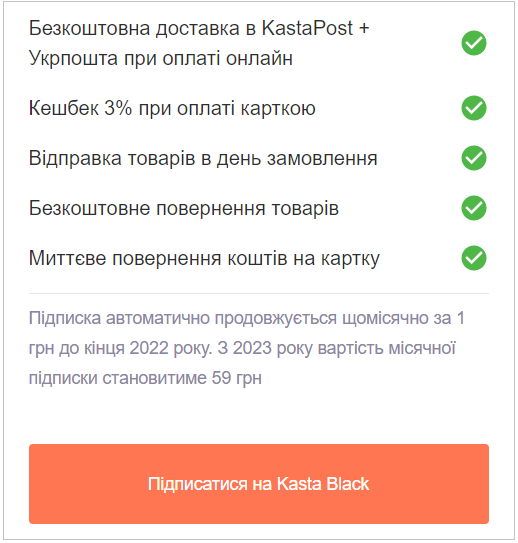The image size is (518, 543).
Task: Click the 'грн до кінця 2022 року' text
Action: (120, 348)
